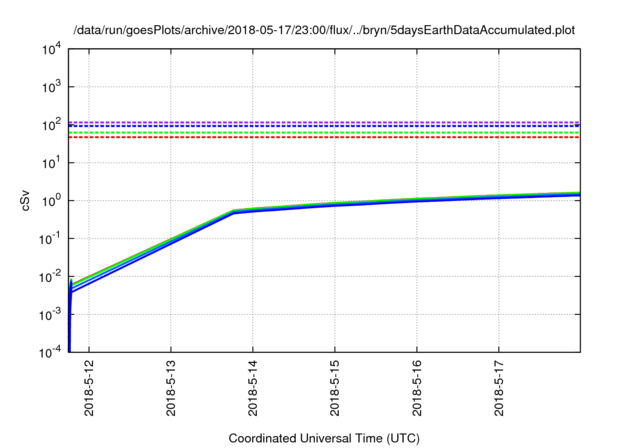Click the plot title file path text

click(x=324, y=30)
